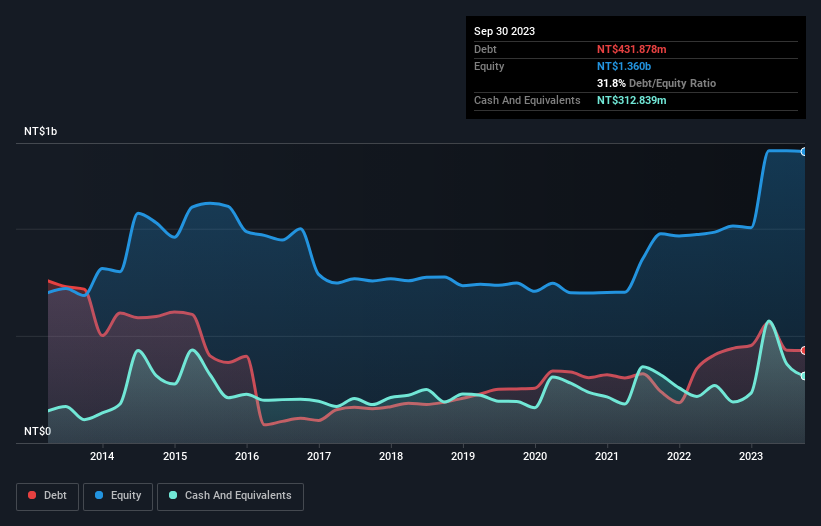The image size is (821, 526).
Task: Click the 2020 x-axis label
Action: click(535, 456)
